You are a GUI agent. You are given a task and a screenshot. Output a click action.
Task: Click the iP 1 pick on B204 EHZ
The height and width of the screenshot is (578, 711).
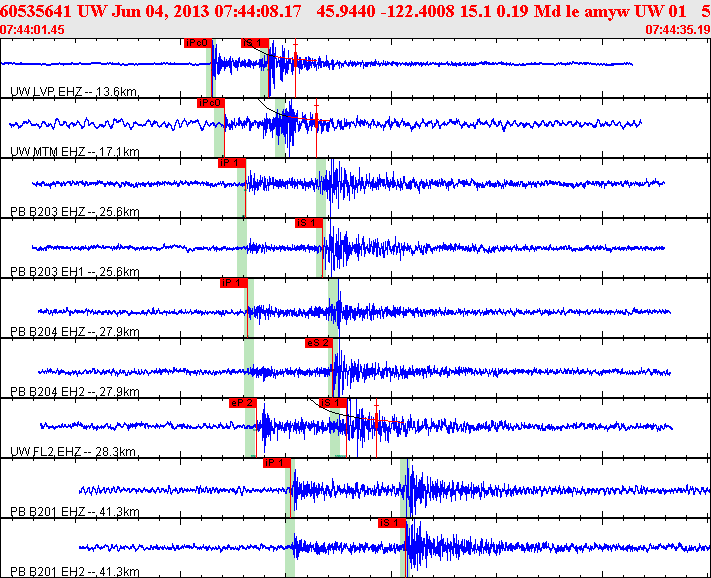click(x=234, y=283)
